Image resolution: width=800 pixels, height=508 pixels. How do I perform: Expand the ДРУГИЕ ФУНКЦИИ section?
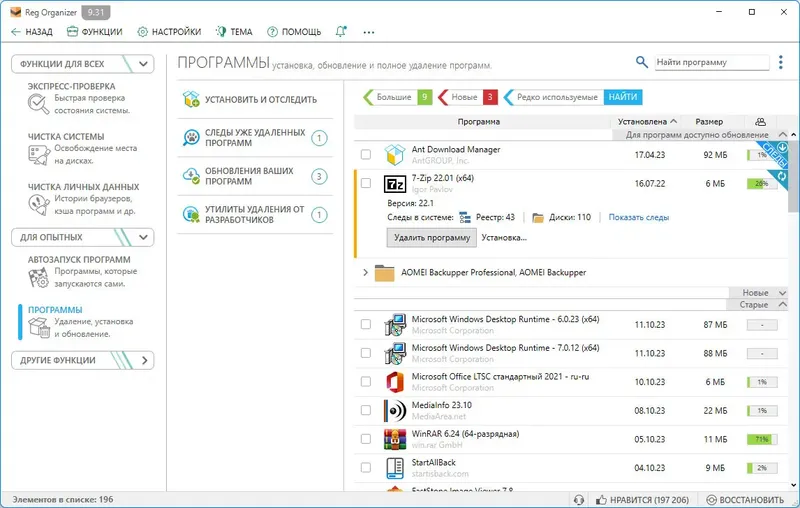[x=144, y=360]
